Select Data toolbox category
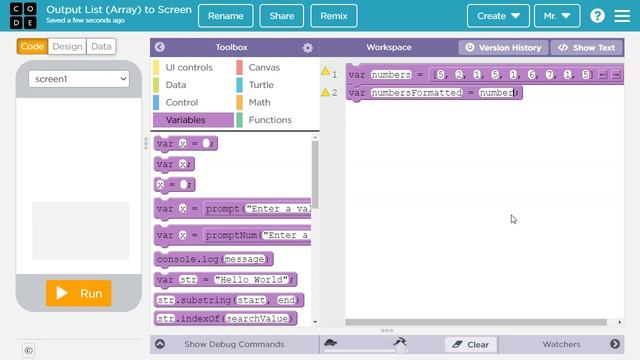The image size is (640, 360). [x=193, y=85]
